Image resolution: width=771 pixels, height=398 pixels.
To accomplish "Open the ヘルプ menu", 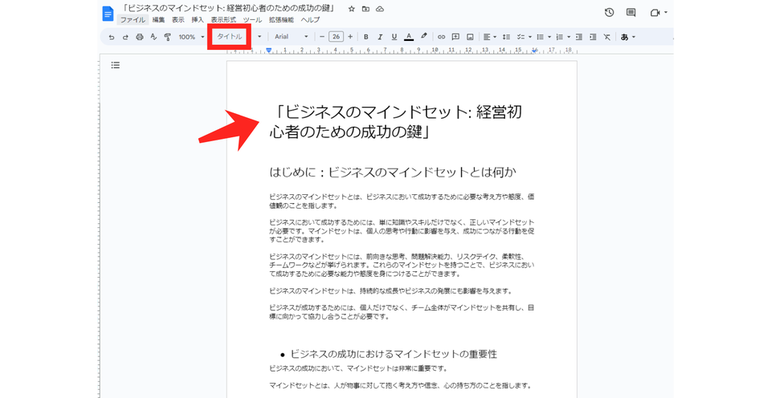I will (310, 20).
